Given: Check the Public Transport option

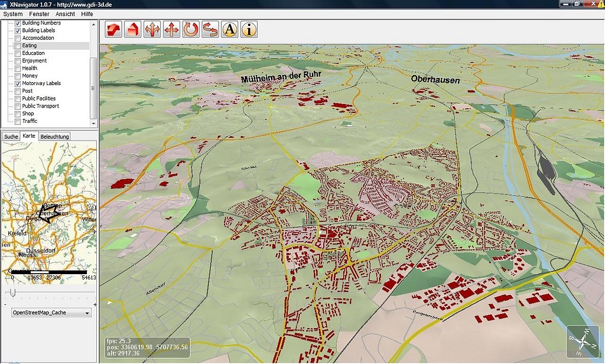Looking at the screenshot, I should pos(19,106).
